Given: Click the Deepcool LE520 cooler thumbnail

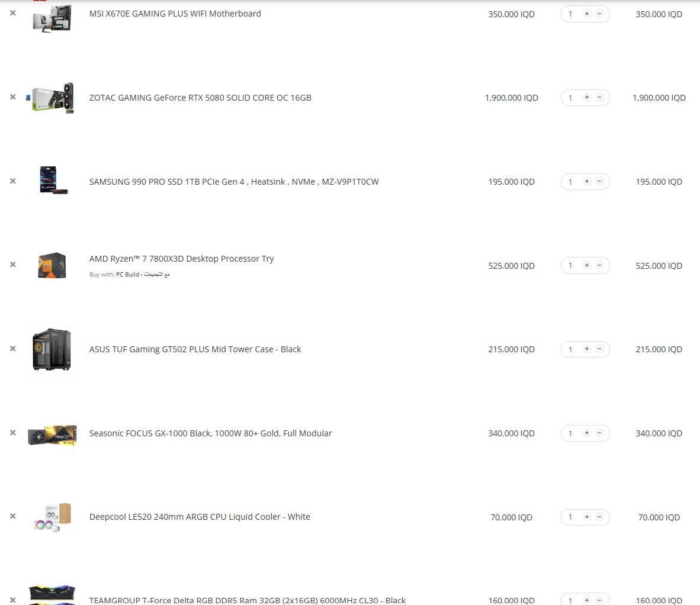Looking at the screenshot, I should 52,517.
